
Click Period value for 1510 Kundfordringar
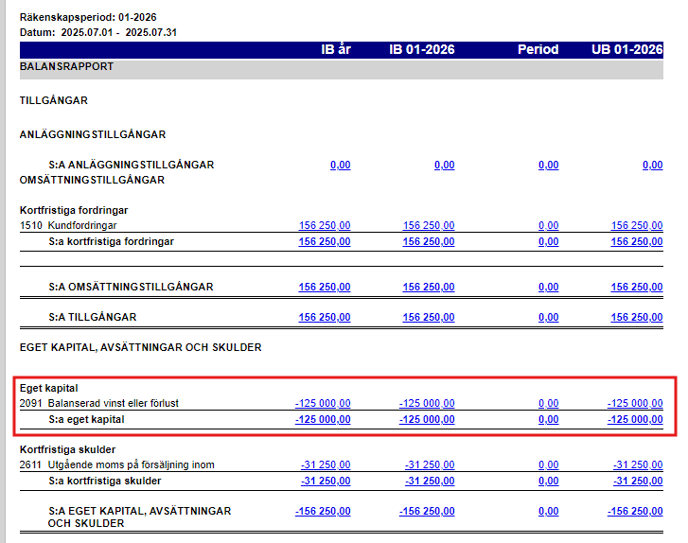pyautogui.click(x=548, y=225)
